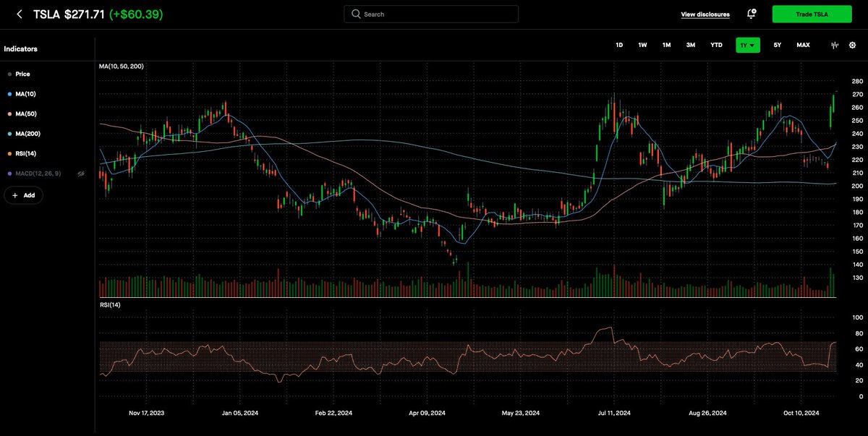The width and height of the screenshot is (868, 436).
Task: Switch to 1W timeframe
Action: 642,45
